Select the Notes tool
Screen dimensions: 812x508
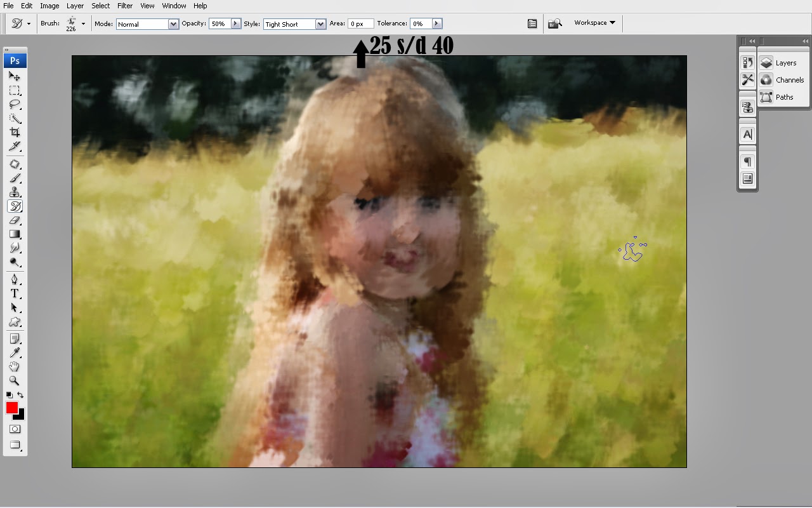click(x=15, y=340)
